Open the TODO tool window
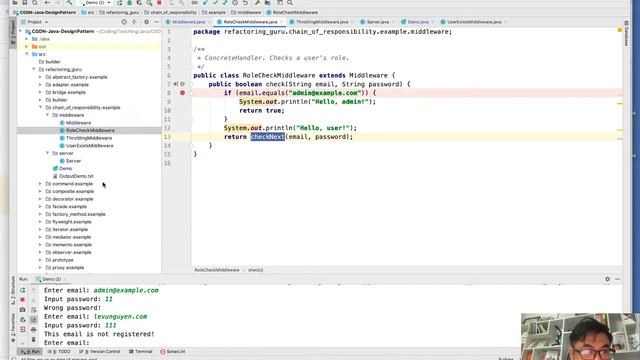Screen dimensions: 640x360 [59, 351]
